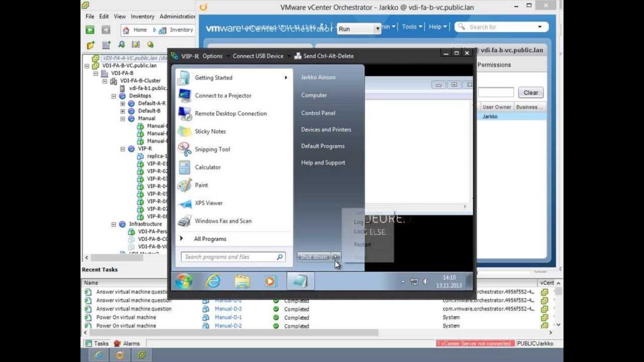Click the Home icon in navigation bar
Image resolution: width=644 pixels, height=362 pixels.
[x=126, y=30]
